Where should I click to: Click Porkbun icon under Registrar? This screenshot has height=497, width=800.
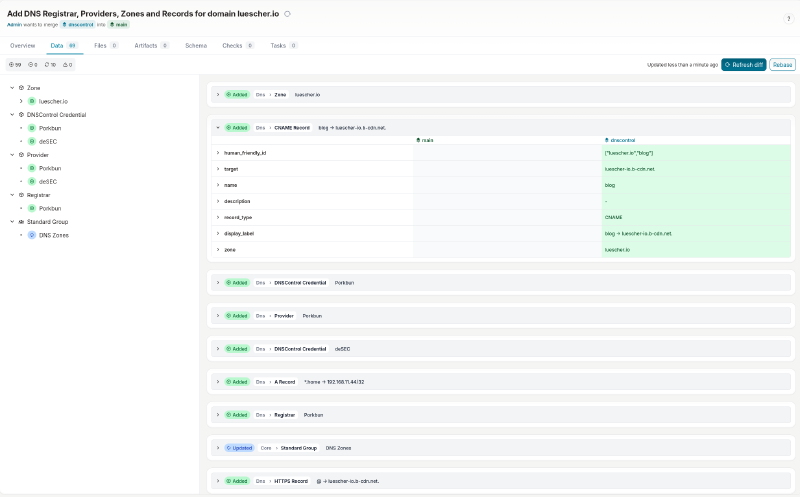click(x=32, y=208)
